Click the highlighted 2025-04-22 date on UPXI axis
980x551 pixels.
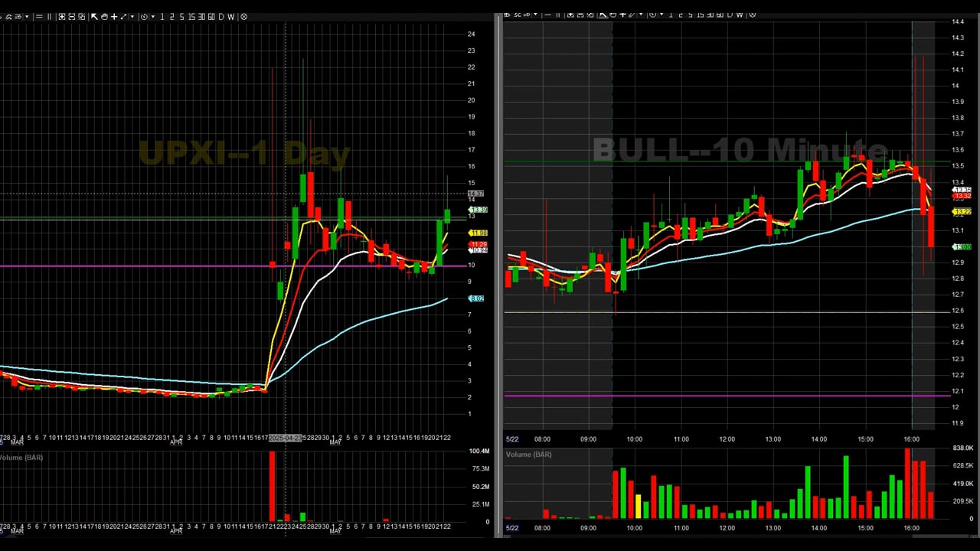(x=286, y=439)
